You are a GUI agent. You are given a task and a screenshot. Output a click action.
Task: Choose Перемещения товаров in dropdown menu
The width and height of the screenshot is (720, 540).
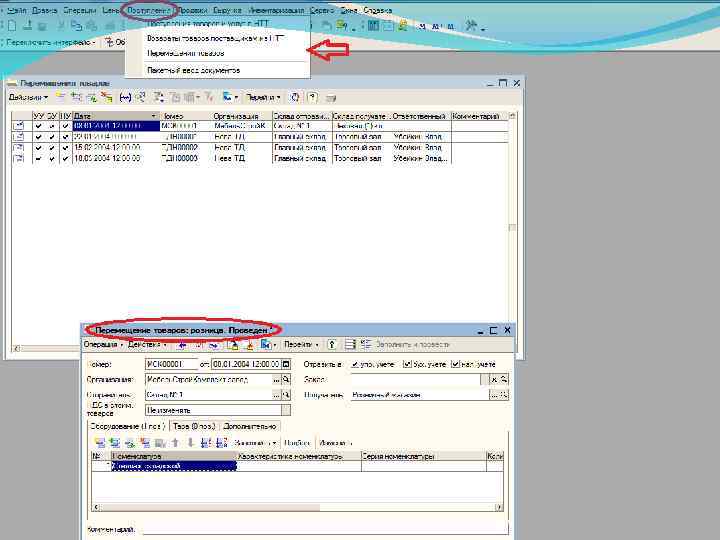[x=186, y=53]
